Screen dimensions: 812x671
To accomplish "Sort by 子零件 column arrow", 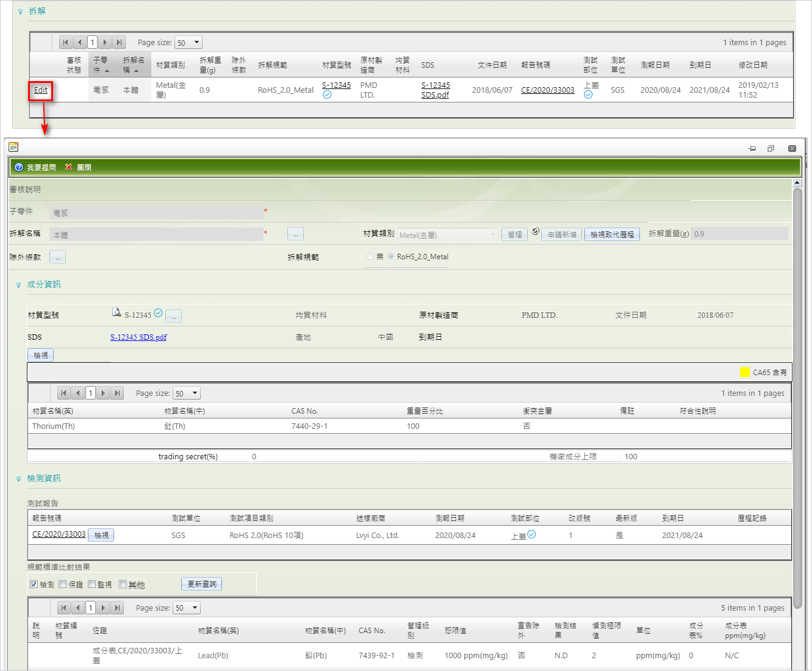I will (107, 71).
